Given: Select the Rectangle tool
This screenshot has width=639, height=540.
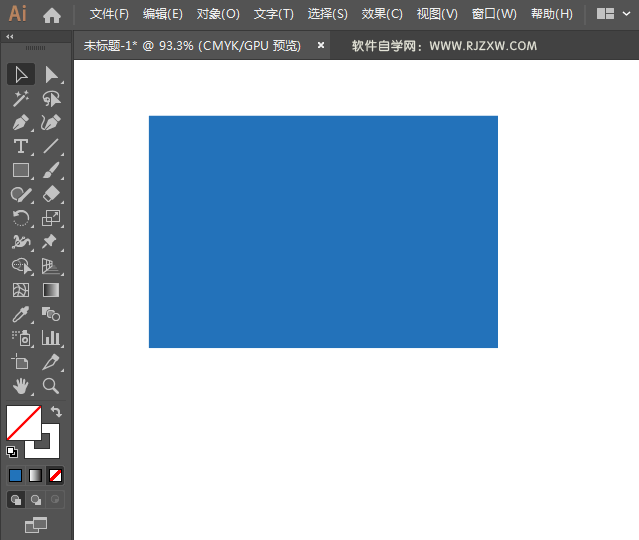Looking at the screenshot, I should coord(21,170).
